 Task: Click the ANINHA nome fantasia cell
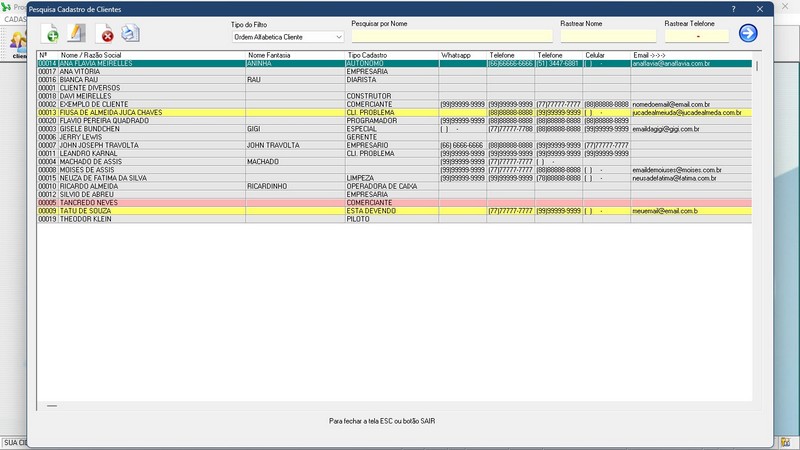(x=295, y=64)
